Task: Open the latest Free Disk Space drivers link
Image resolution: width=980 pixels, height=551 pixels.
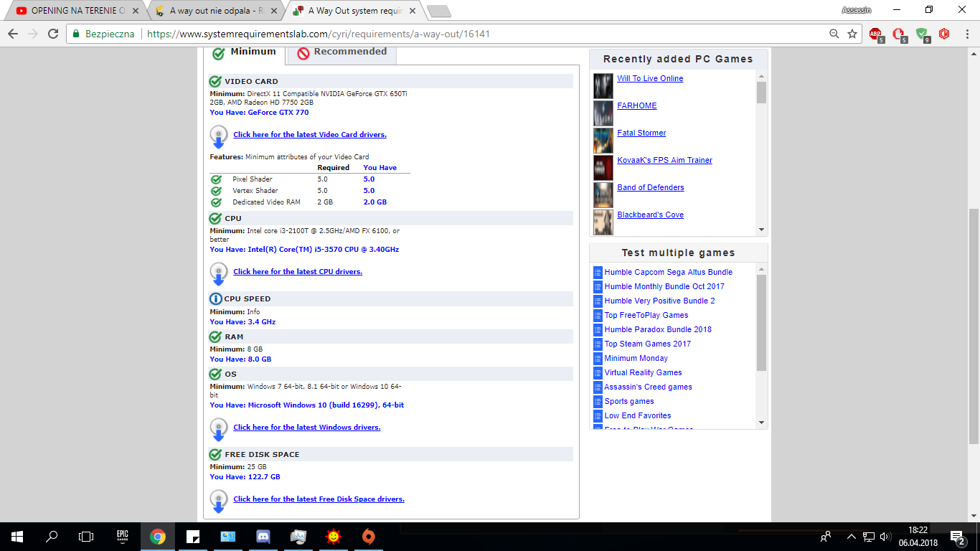Action: [319, 499]
